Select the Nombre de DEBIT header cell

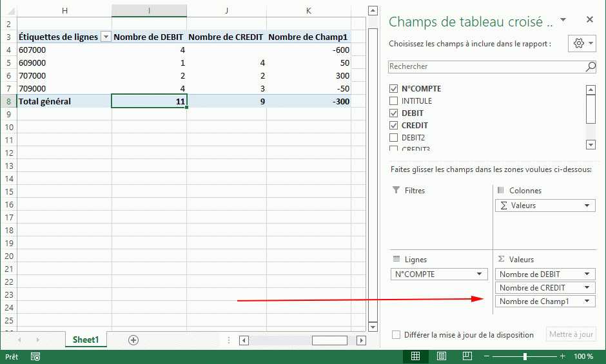149,37
